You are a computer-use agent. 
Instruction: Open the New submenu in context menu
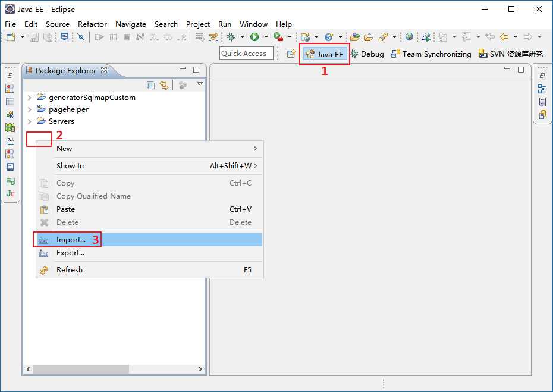[150, 149]
